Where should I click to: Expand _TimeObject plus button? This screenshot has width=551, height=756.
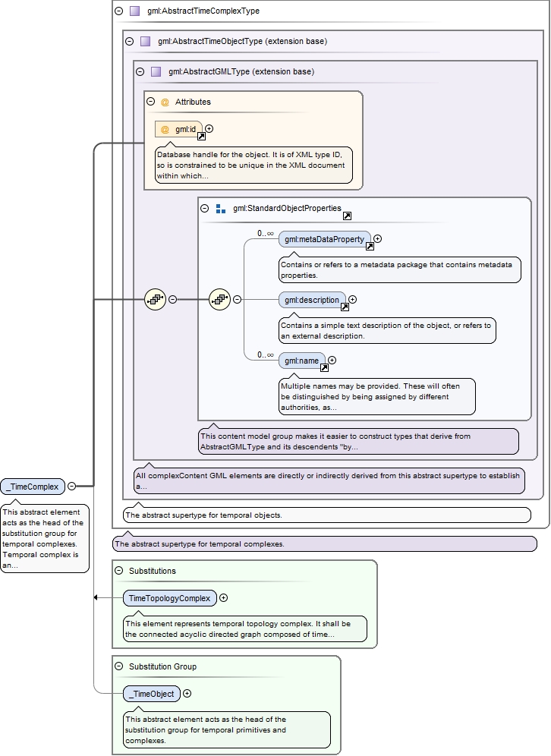[x=187, y=693]
